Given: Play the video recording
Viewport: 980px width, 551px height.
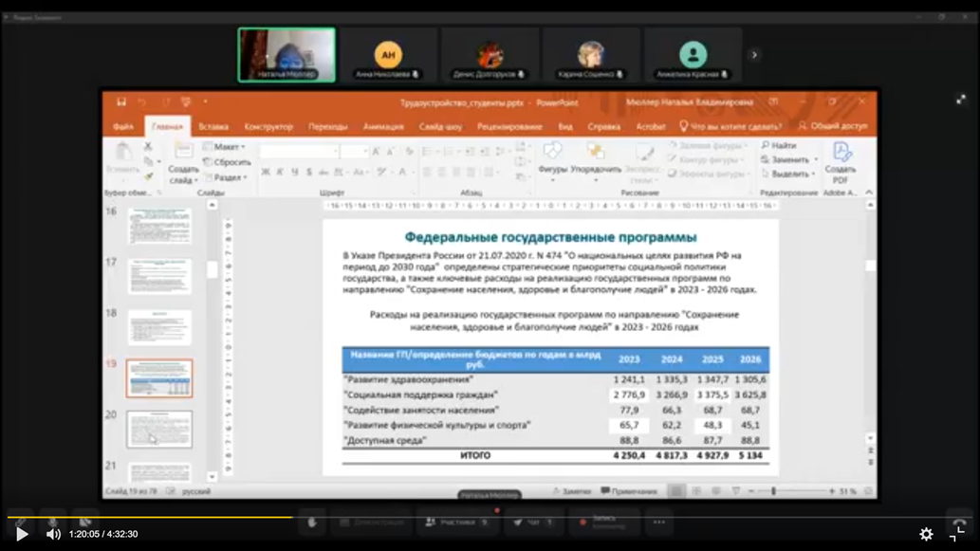Looking at the screenshot, I should tap(22, 534).
